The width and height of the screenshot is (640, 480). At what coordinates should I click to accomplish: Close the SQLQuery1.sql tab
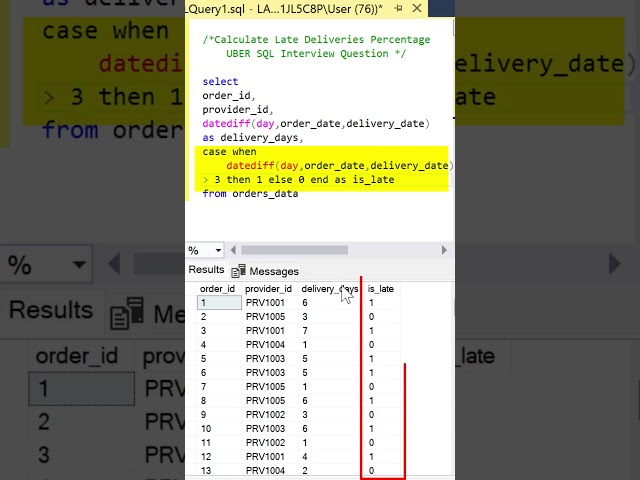(417, 8)
